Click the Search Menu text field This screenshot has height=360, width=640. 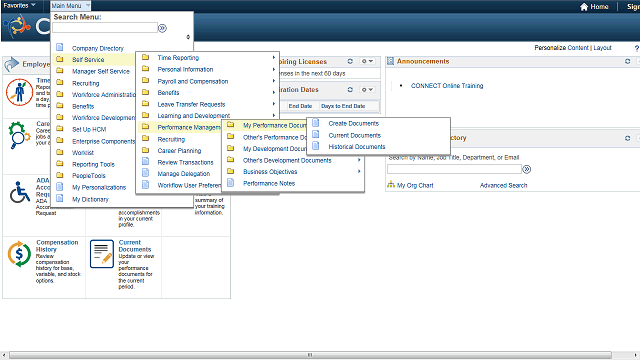click(105, 28)
